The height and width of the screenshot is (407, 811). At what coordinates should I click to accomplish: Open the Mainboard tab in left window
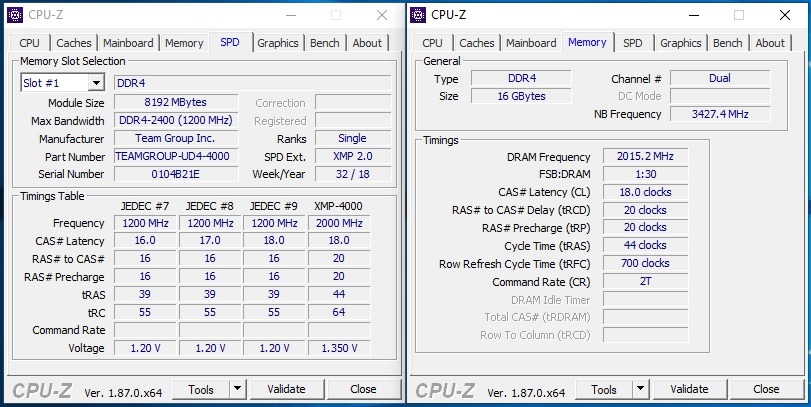click(128, 43)
